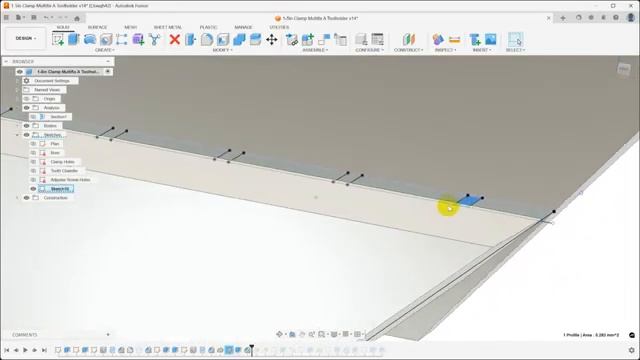Viewport: 640px width, 360px height.
Task: Toggle visibility of the Origin folder
Action: click(27, 99)
